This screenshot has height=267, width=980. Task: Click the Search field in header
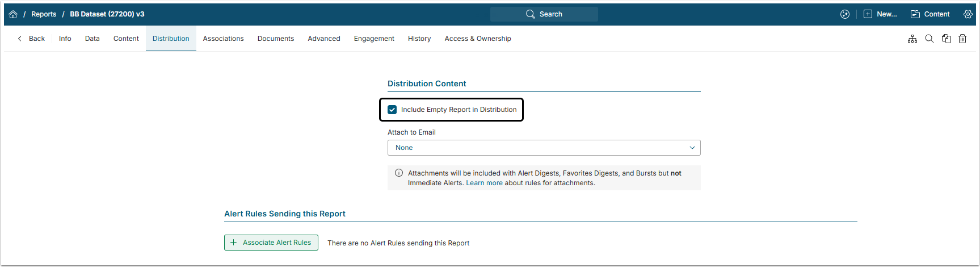pos(544,14)
